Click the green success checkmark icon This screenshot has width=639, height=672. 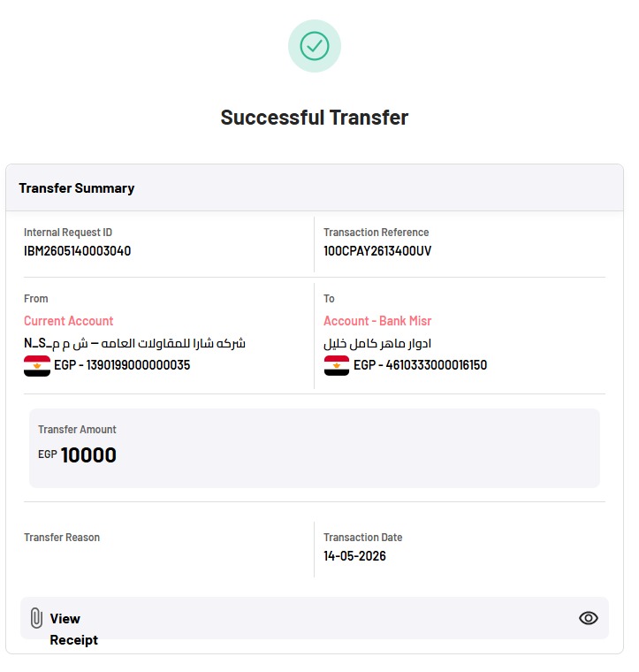[x=315, y=46]
